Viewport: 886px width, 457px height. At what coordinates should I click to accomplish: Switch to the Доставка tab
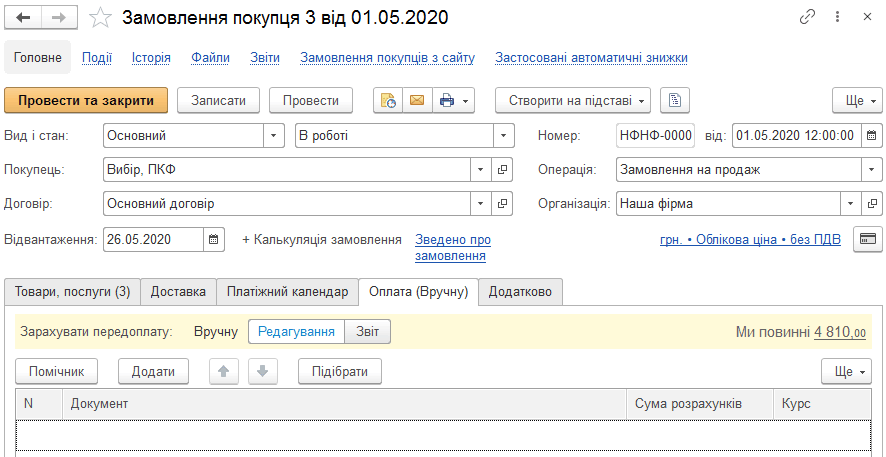[178, 292]
